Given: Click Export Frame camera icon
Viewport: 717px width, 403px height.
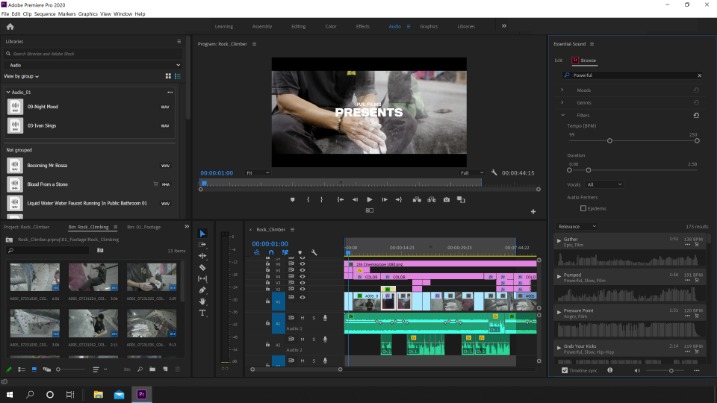Looking at the screenshot, I should click(x=446, y=199).
